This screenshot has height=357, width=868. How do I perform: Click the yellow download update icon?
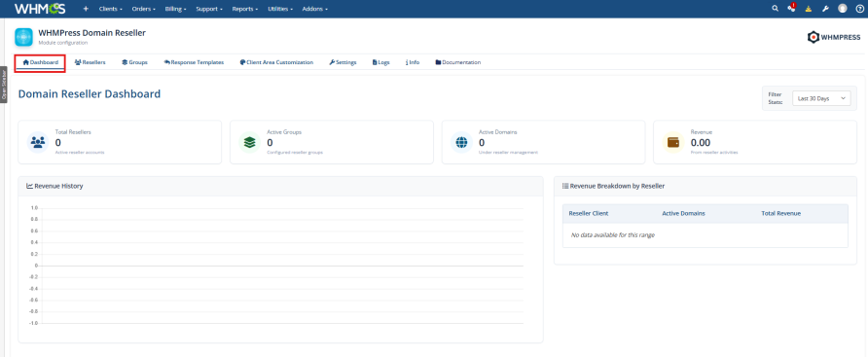[x=809, y=9]
